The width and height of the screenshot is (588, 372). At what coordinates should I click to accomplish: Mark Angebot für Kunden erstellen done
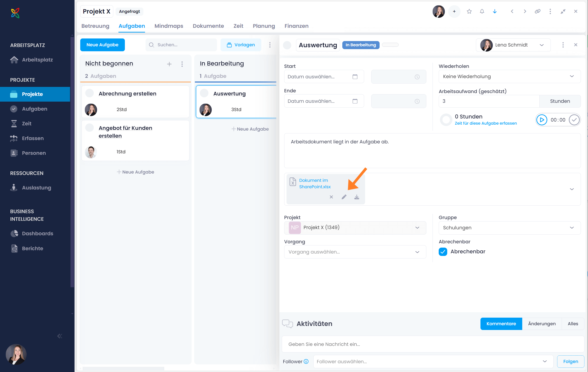point(90,127)
